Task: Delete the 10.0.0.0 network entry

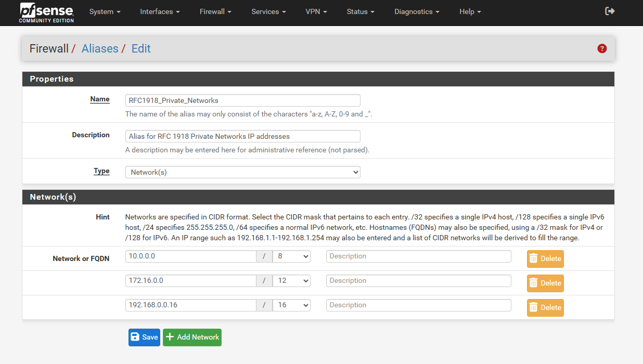Action: 545,258
